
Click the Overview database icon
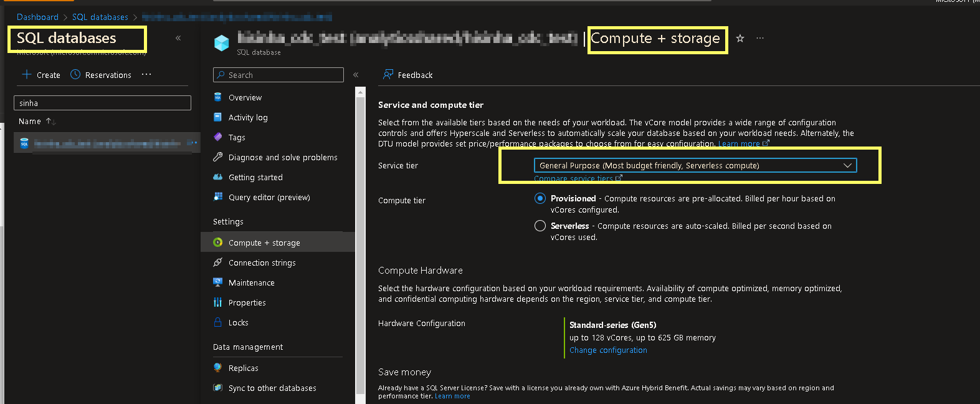pyautogui.click(x=217, y=97)
